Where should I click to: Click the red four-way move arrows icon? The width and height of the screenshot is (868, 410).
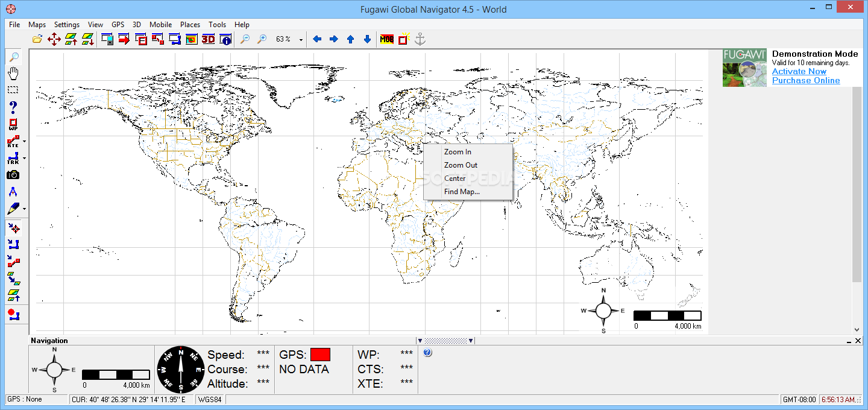54,39
